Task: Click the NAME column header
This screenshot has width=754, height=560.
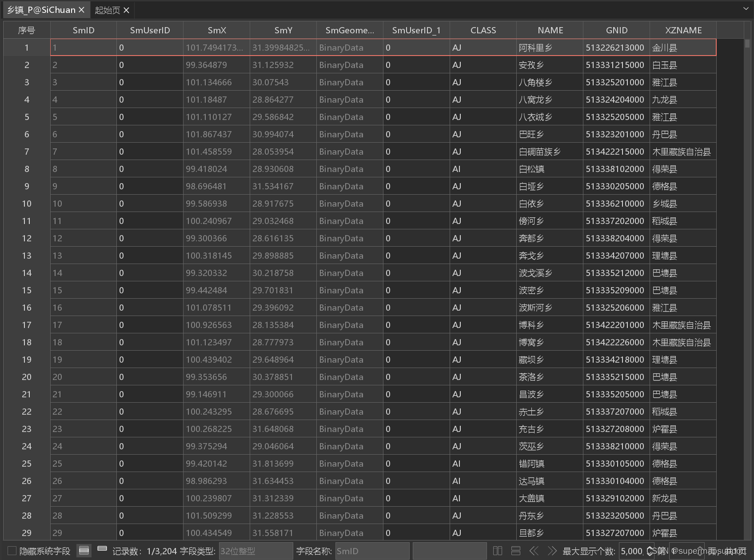Action: point(549,30)
